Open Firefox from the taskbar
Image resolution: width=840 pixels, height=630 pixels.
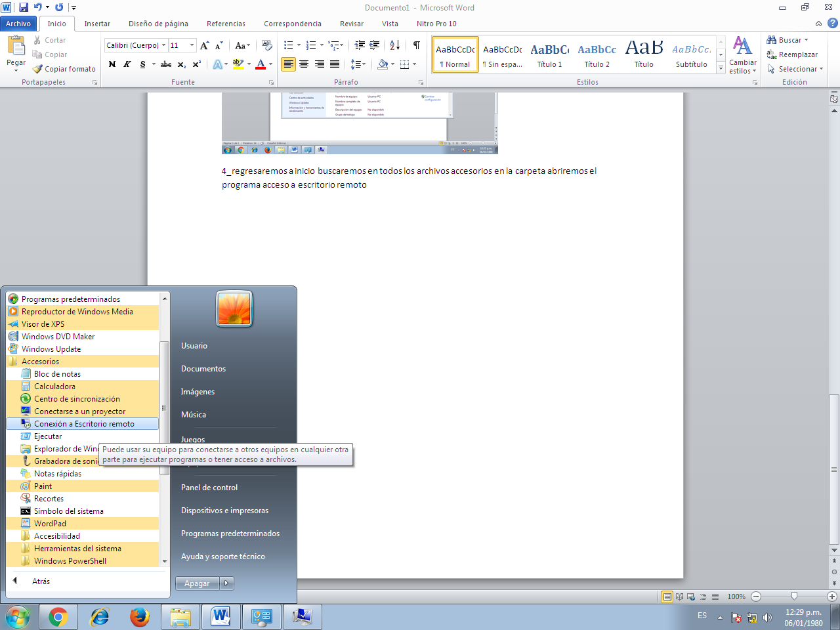coord(139,617)
